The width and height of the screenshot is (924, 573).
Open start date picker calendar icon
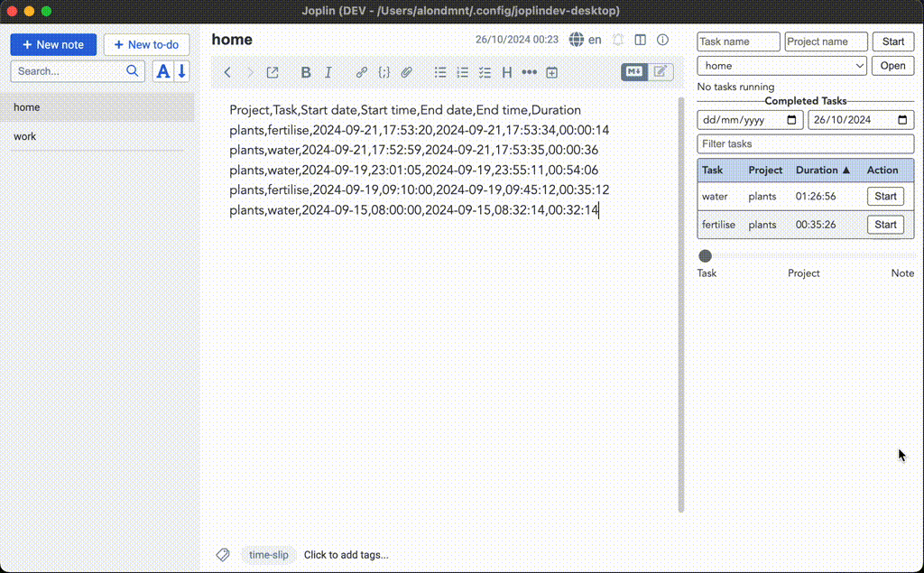click(x=791, y=120)
